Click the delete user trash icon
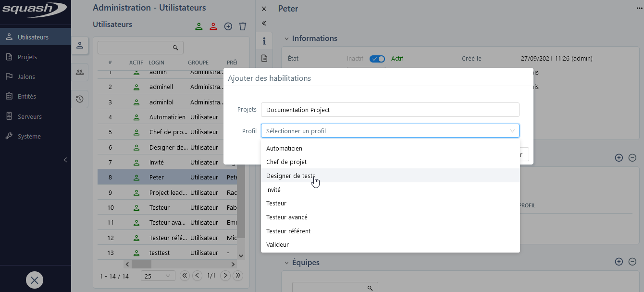This screenshot has width=644, height=292. [x=243, y=26]
